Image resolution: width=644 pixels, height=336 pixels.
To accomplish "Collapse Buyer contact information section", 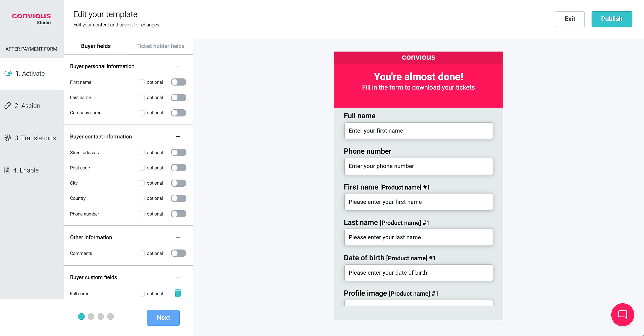I will (x=178, y=137).
